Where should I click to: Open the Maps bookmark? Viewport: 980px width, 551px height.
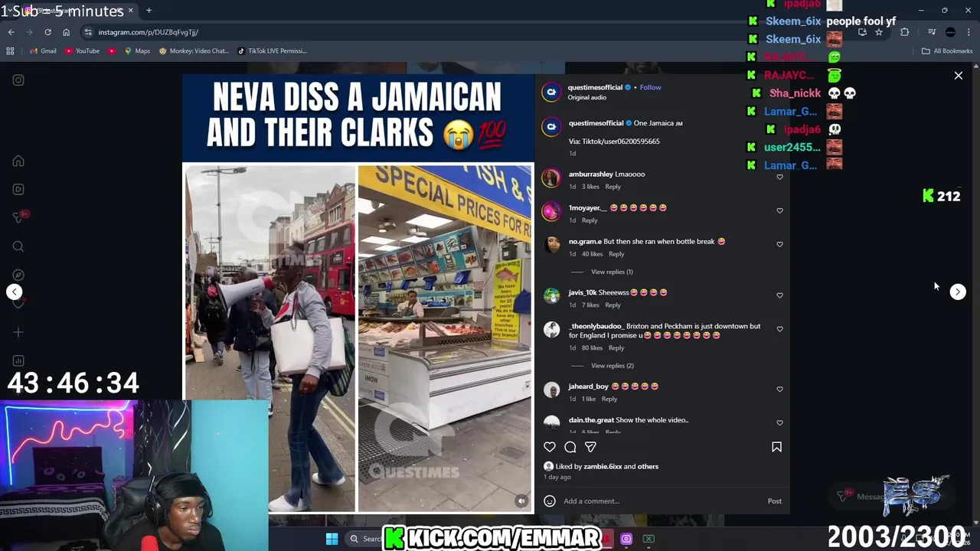pos(137,51)
